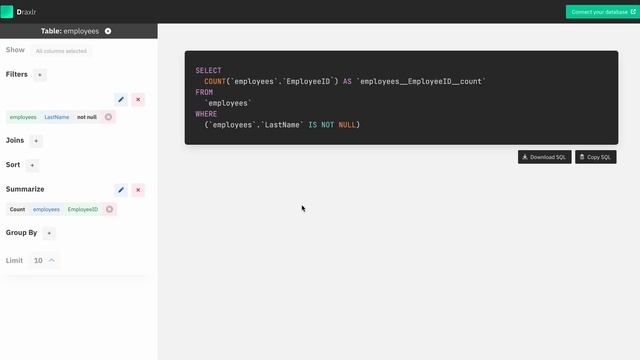
Task: Click the EmployeeID tag in summarize chip
Action: click(x=83, y=209)
